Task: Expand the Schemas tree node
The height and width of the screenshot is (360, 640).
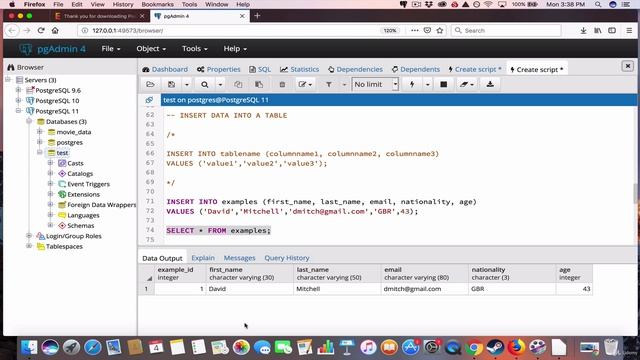Action: click(x=50, y=225)
